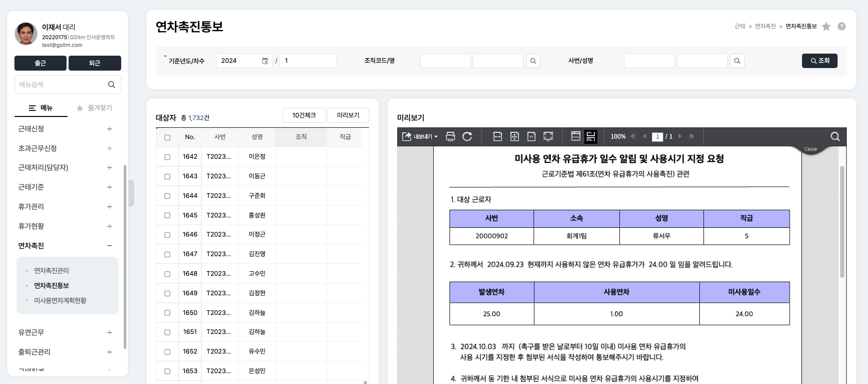The image size is (868, 384).
Task: Refresh the report preview
Action: (x=467, y=137)
